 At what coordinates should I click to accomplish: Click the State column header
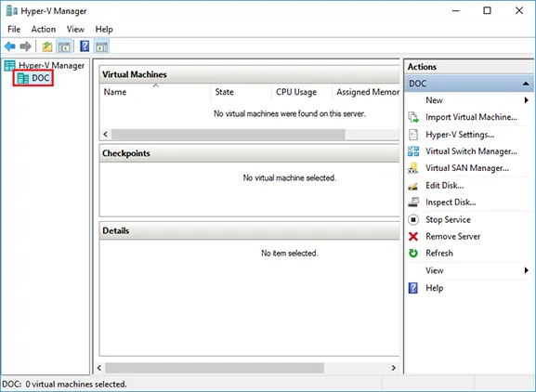click(241, 92)
